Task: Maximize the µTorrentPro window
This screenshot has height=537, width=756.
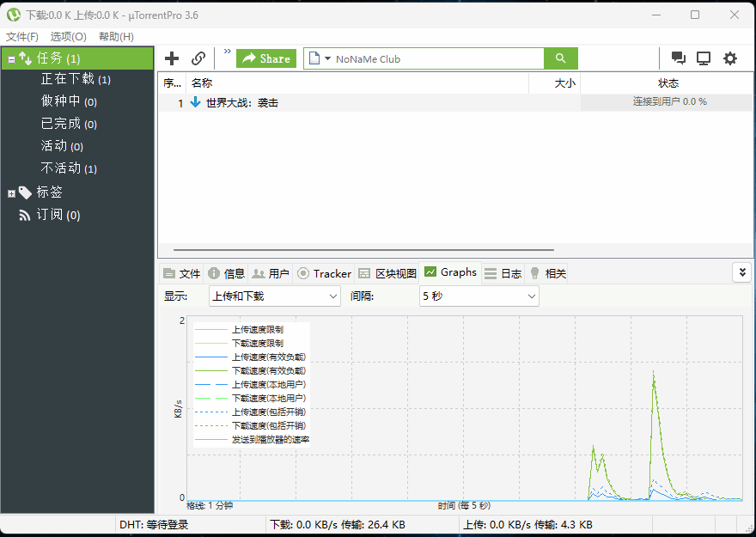Action: (x=695, y=15)
